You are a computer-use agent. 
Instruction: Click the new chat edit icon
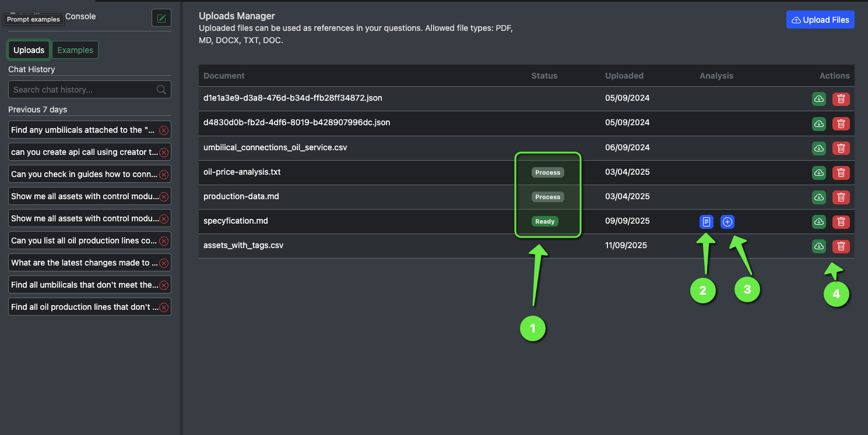click(161, 18)
